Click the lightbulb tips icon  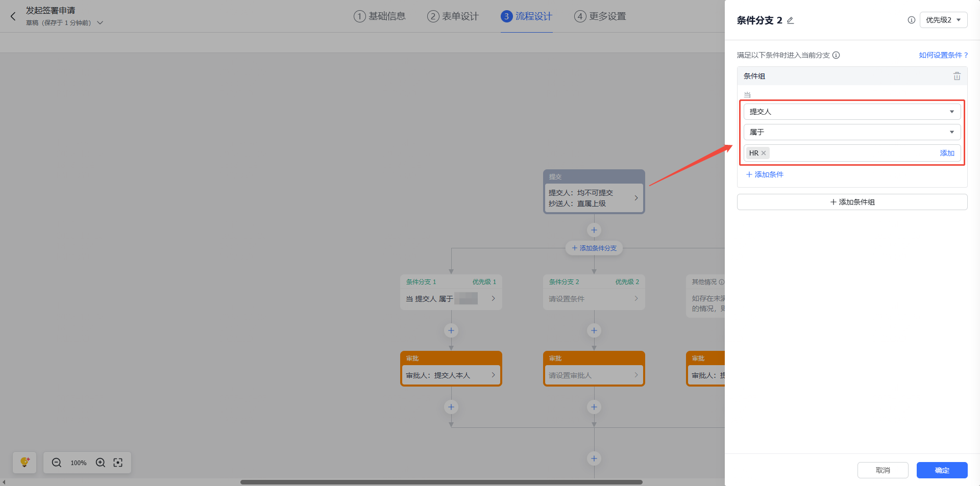(24, 463)
